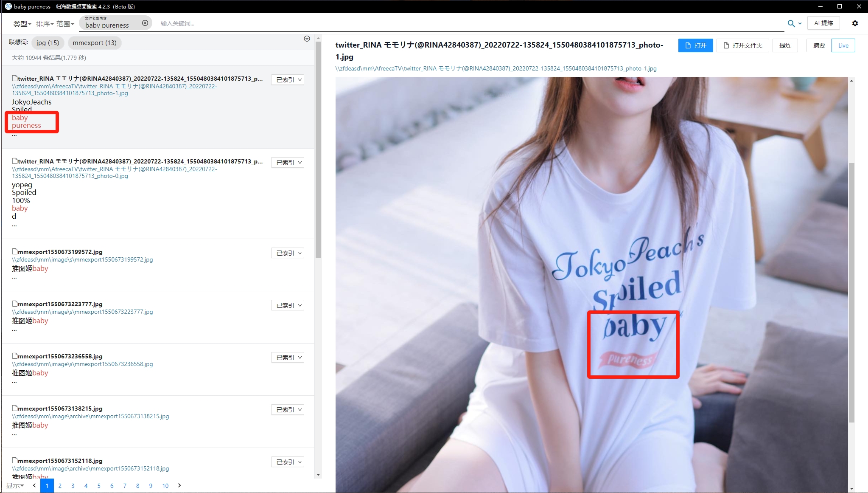
Task: Click file icon of mmexport1550673199572.jpg
Action: (15, 251)
